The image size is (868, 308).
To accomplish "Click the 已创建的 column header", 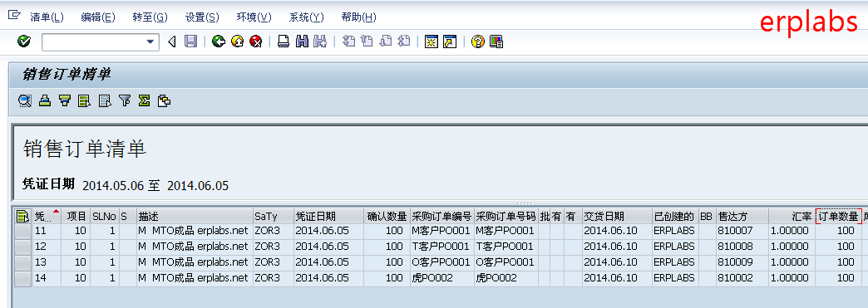I will (674, 216).
